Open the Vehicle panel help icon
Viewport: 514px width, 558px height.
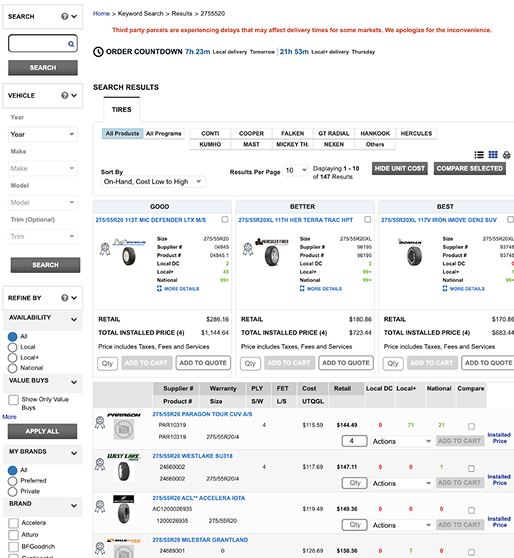tap(64, 95)
